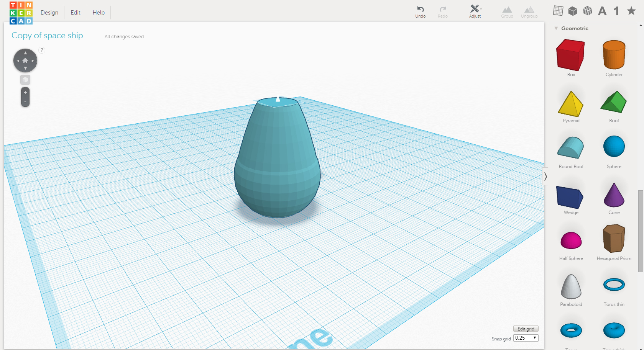Rotate view right with navigation arrow
Image resolution: width=644 pixels, height=350 pixels.
pyautogui.click(x=33, y=61)
